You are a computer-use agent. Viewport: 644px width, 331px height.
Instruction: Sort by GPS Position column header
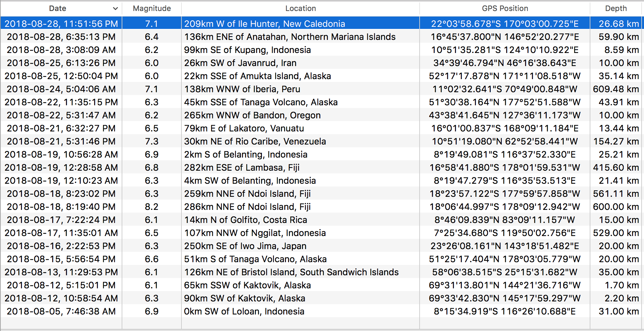point(504,9)
